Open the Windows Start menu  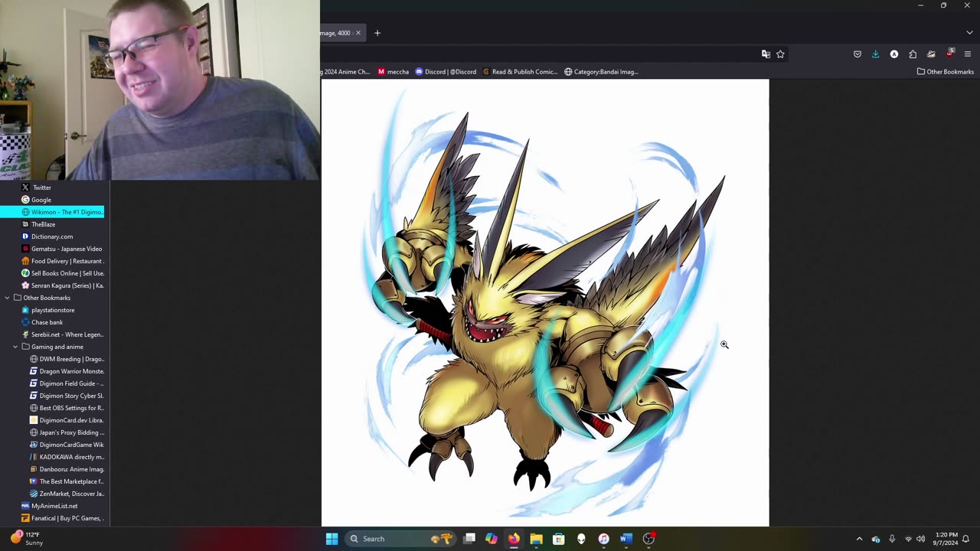tap(332, 539)
